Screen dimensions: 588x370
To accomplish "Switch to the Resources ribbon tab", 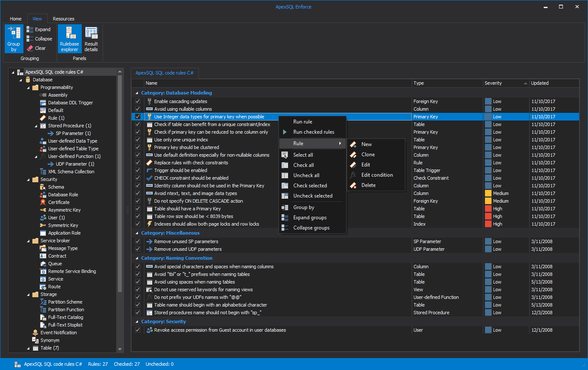I will 63,19.
